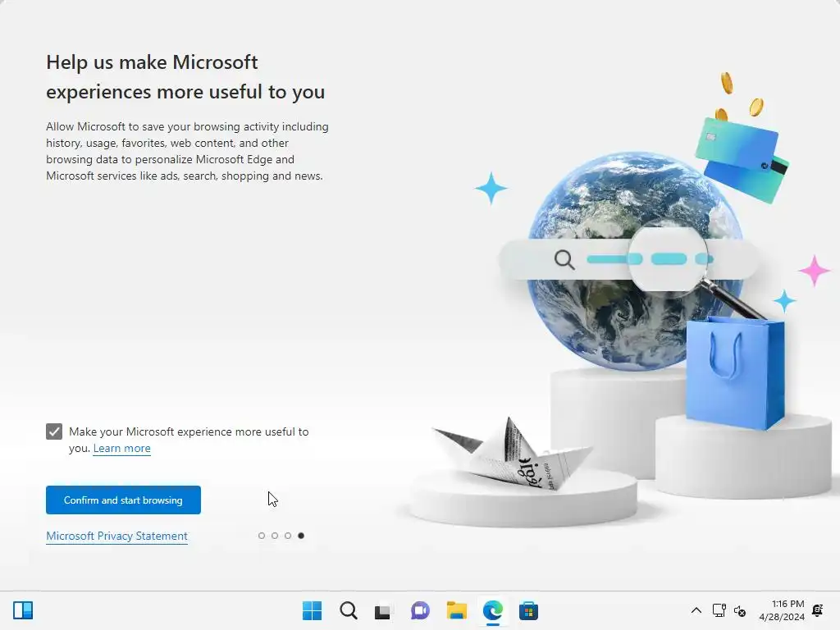Click Microsoft Edge taskbar icon

(x=493, y=610)
